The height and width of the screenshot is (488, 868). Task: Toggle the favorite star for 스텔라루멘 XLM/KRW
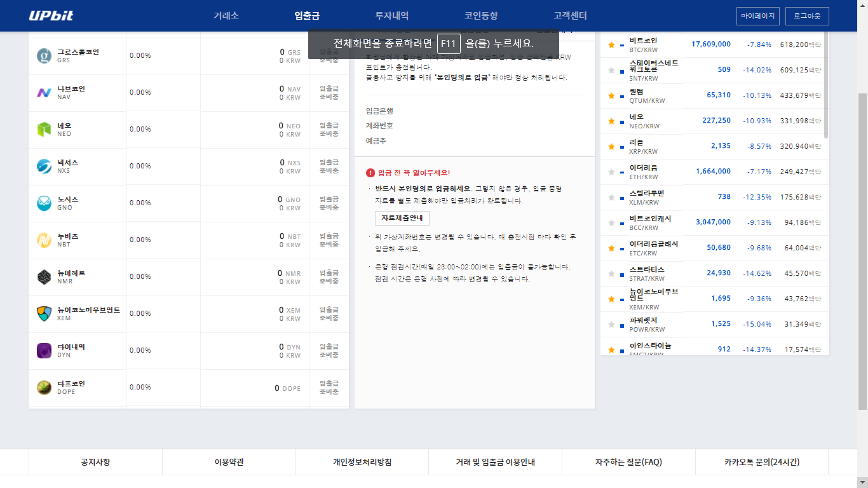(611, 198)
